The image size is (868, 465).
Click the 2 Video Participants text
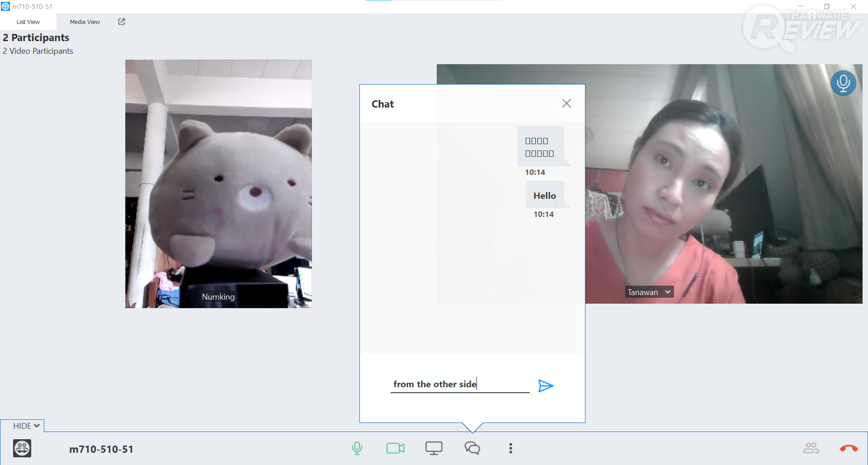38,51
